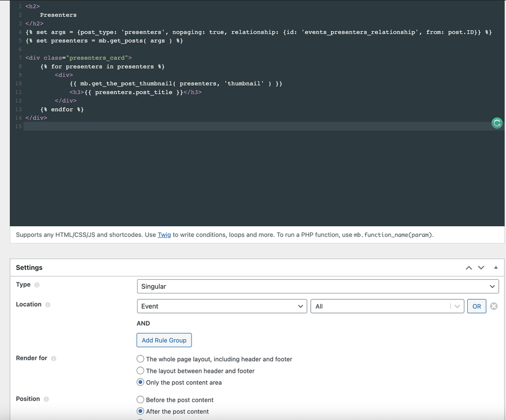Show help info icon for Type

tap(37, 285)
